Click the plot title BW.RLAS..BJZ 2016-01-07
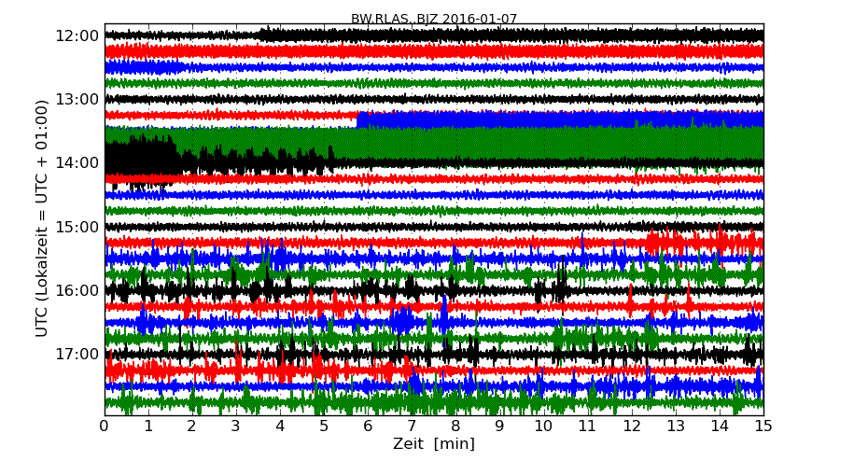868x461 pixels. pyautogui.click(x=434, y=19)
